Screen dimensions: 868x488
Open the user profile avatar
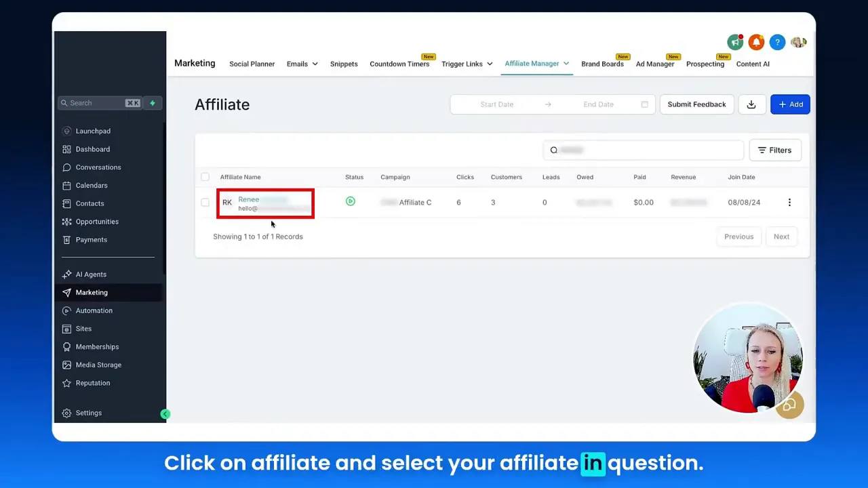click(x=798, y=43)
